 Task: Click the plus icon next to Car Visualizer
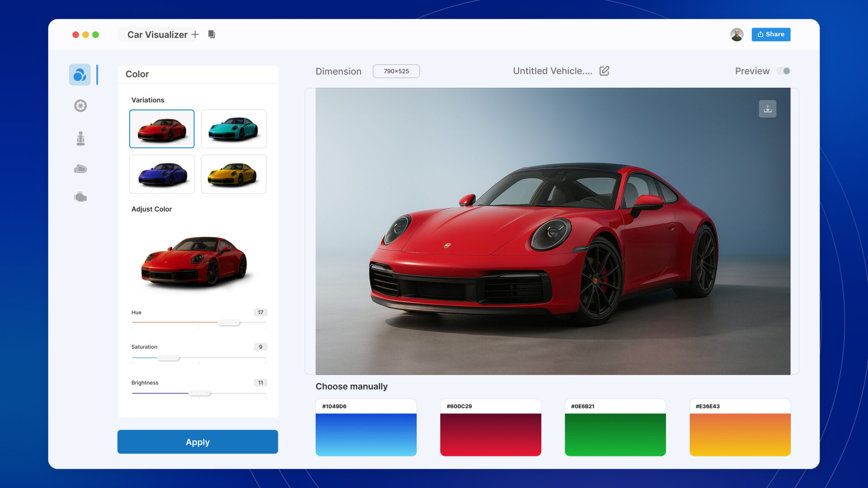195,34
